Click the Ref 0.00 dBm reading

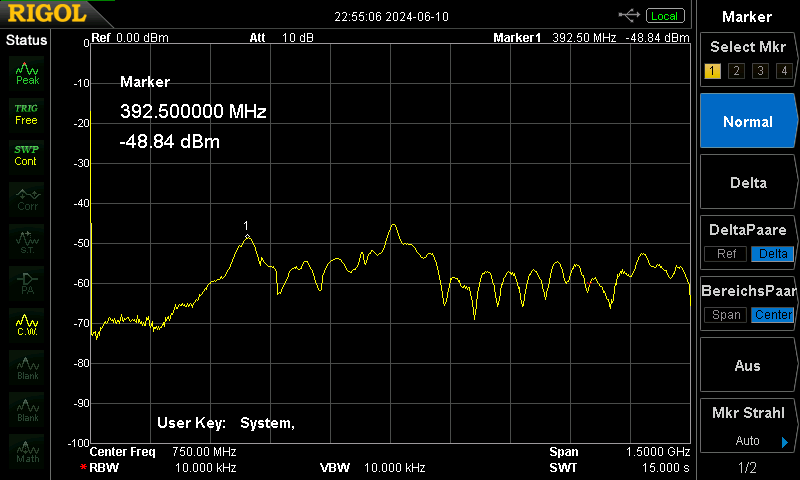point(130,38)
